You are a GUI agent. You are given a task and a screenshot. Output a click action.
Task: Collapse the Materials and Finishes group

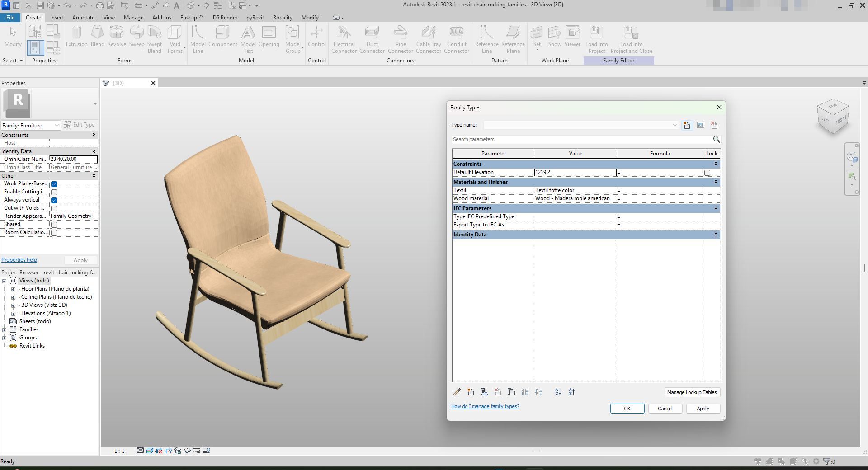(716, 182)
